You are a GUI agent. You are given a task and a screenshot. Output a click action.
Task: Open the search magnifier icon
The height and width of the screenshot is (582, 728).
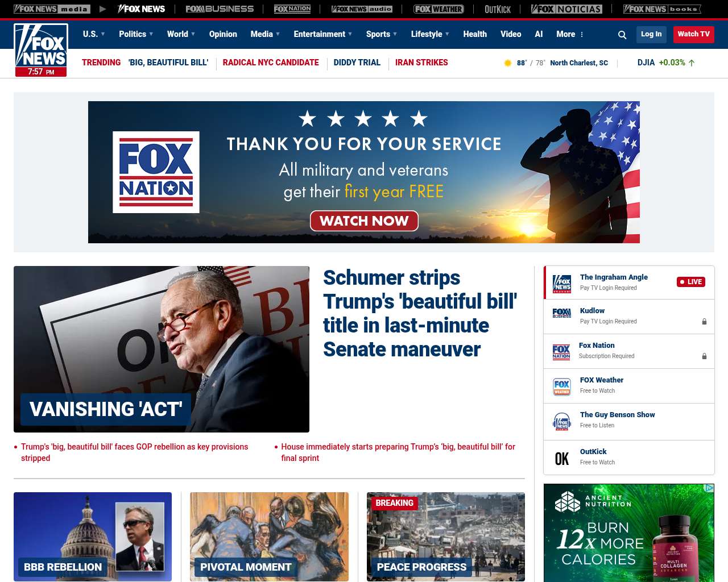click(x=622, y=35)
